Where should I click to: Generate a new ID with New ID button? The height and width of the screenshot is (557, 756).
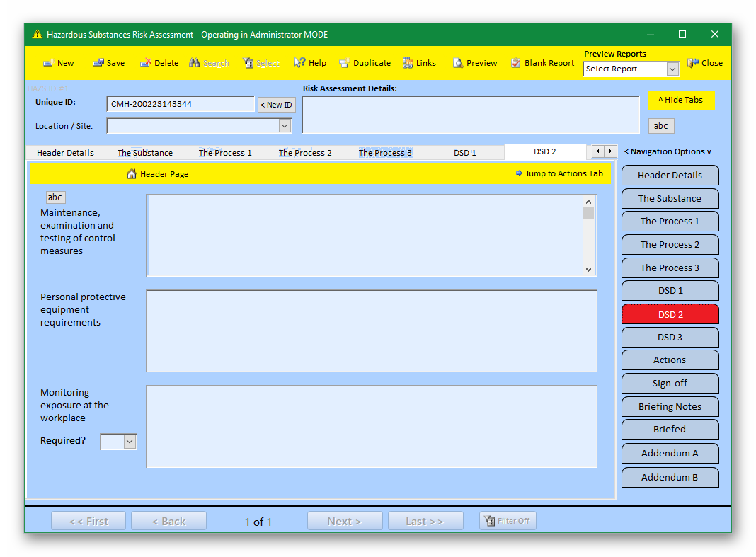(x=276, y=105)
